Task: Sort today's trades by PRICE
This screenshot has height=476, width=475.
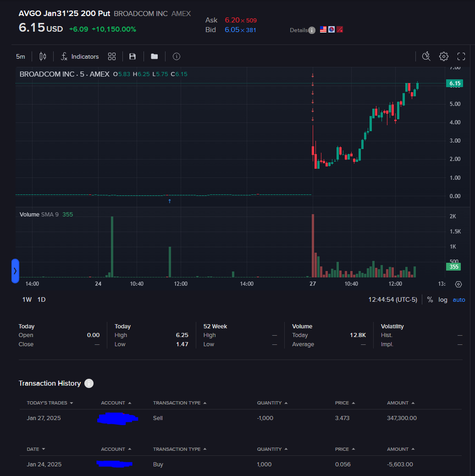Action: 345,403
